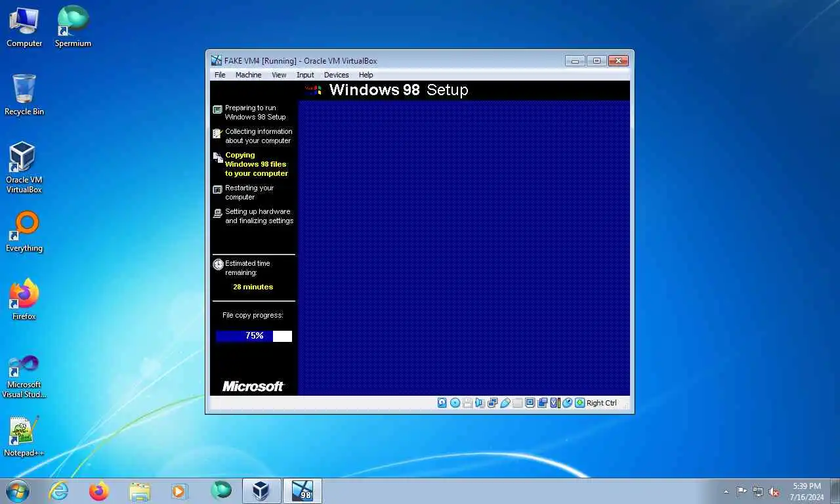Image resolution: width=840 pixels, height=504 pixels.
Task: Click the clock icon beside Estimated time remaining
Action: coord(218,264)
